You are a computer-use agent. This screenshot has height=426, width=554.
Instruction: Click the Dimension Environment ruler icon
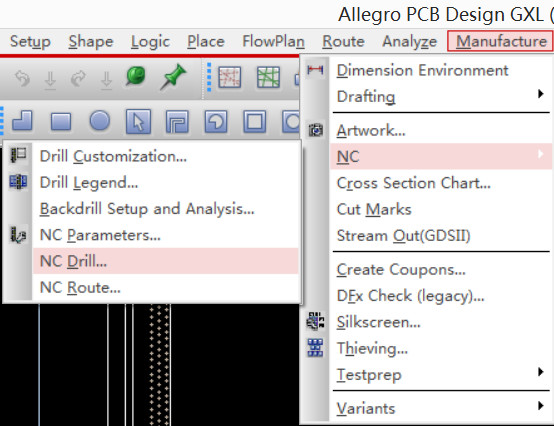315,70
